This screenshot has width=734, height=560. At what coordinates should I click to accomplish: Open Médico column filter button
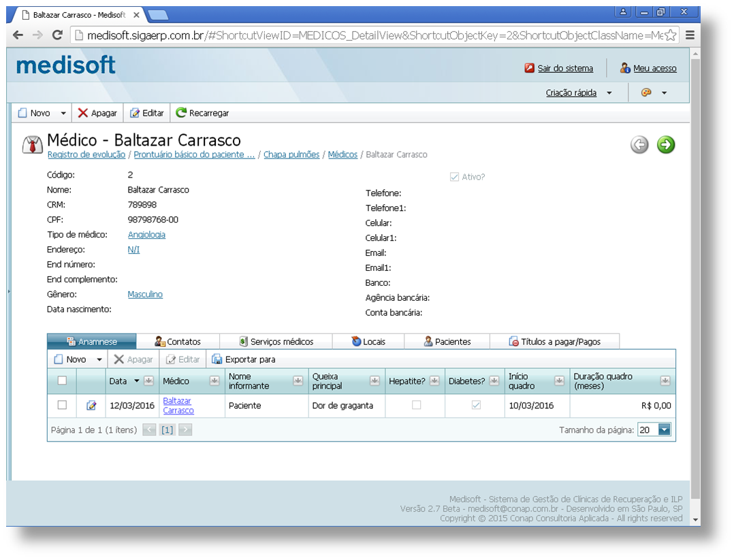(214, 381)
